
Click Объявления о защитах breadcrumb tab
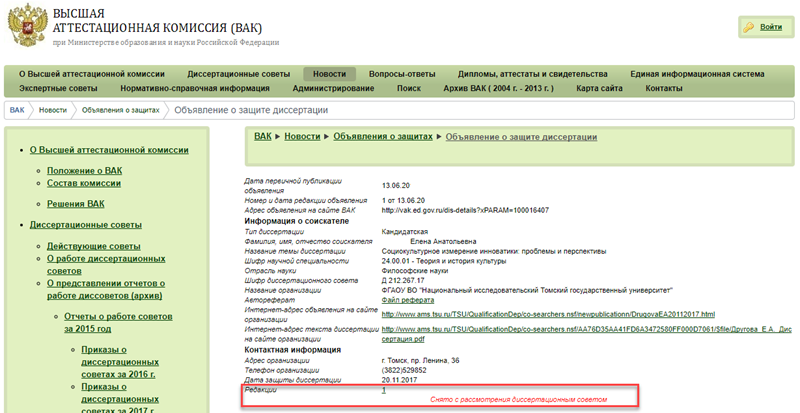point(120,110)
